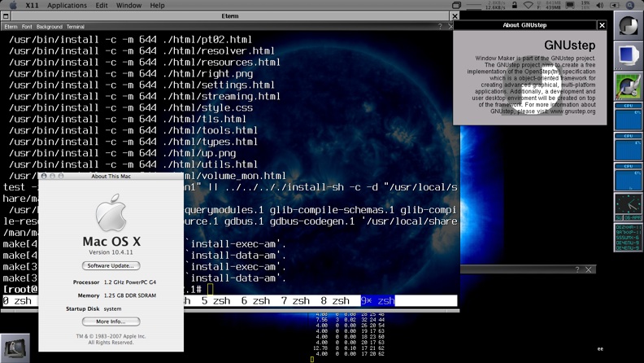Click the ./html/tls.html terminal line
This screenshot has width=644, height=363.
tap(128, 119)
